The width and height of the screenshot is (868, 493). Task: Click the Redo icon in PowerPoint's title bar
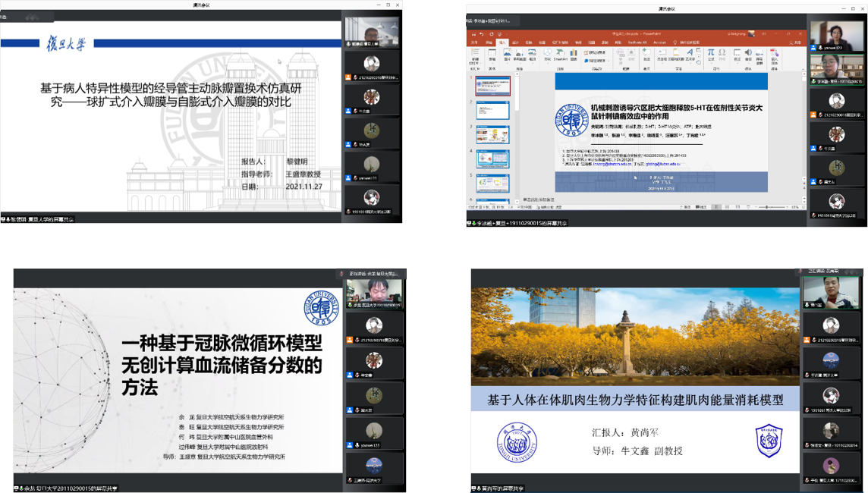coord(491,34)
